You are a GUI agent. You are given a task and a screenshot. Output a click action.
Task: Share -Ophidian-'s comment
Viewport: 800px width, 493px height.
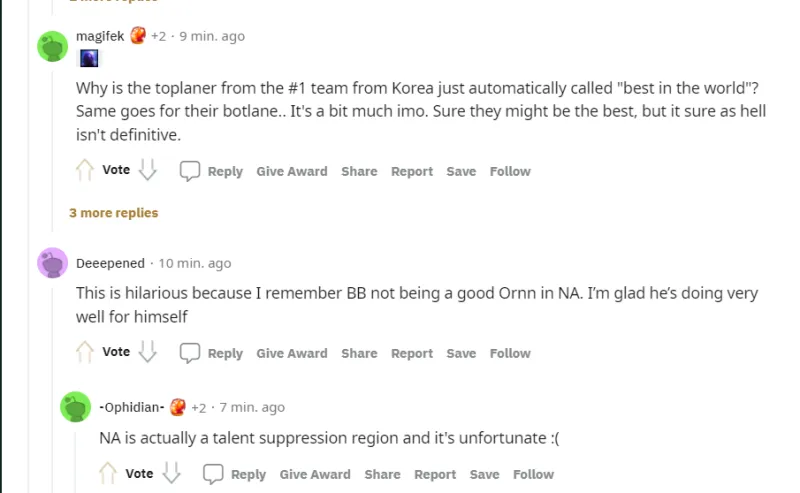coord(382,474)
